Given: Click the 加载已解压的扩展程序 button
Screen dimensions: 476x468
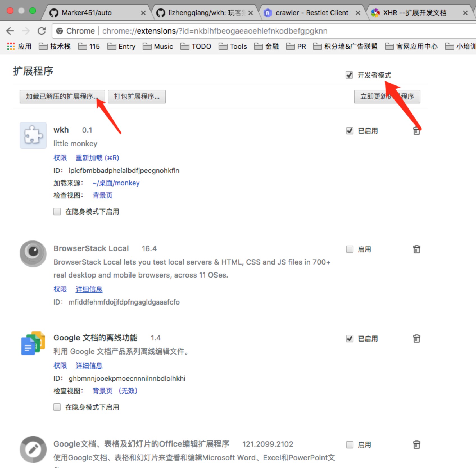Looking at the screenshot, I should pos(62,97).
